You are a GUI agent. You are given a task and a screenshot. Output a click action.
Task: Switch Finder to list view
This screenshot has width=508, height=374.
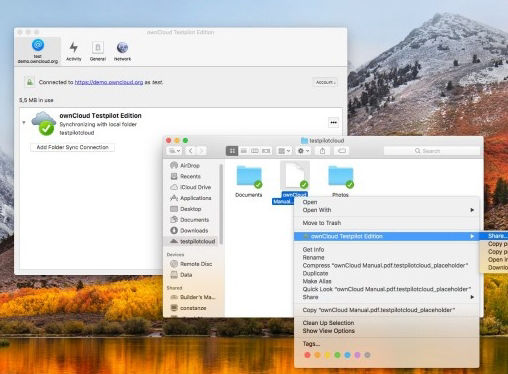pyautogui.click(x=244, y=151)
